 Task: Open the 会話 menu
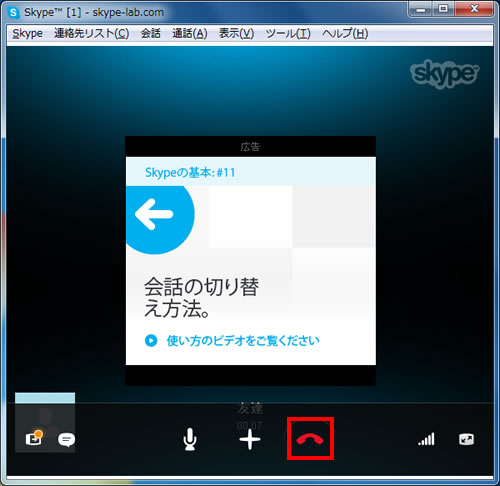150,34
